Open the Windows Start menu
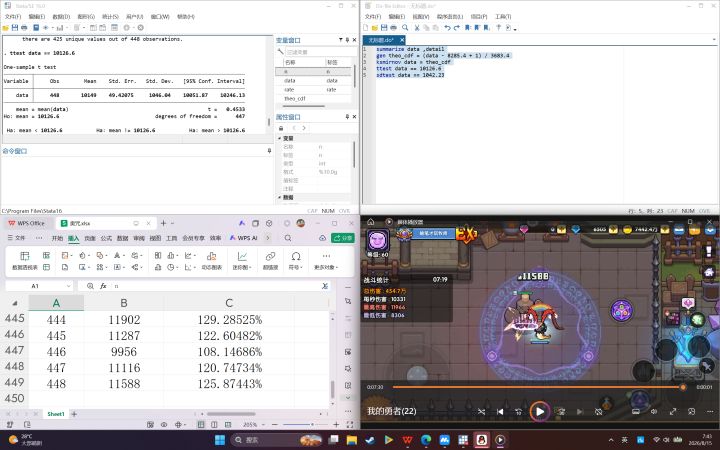 click(x=220, y=440)
